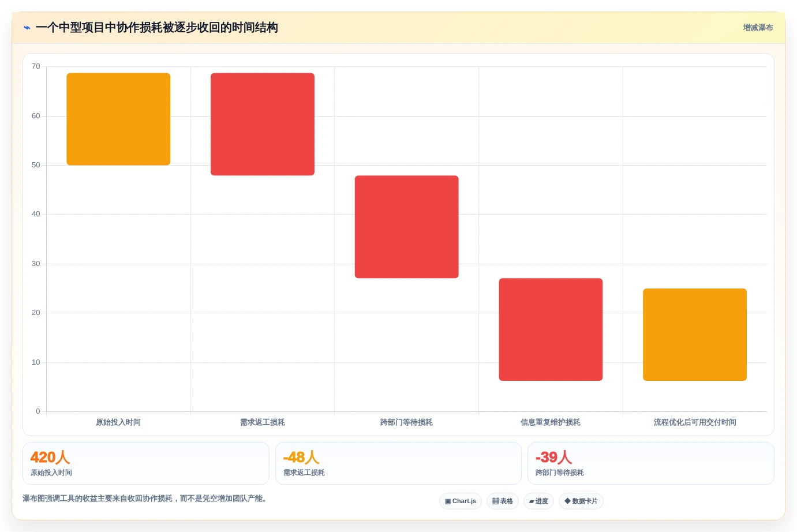The height and width of the screenshot is (532, 797).
Task: Click the y-axis value 50
Action: (36, 165)
